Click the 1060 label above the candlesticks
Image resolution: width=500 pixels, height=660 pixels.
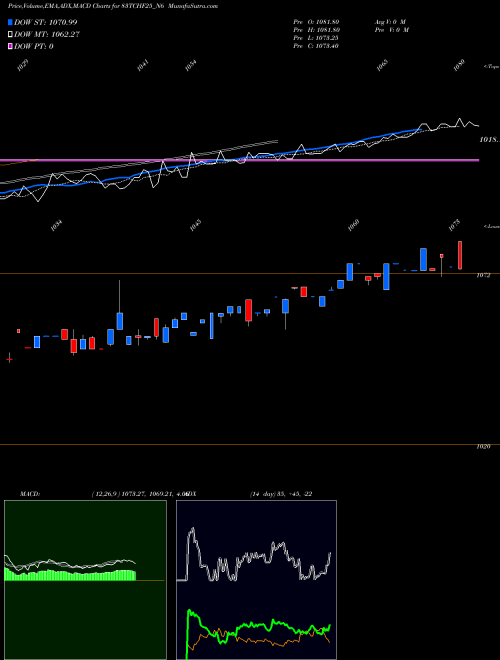(354, 225)
